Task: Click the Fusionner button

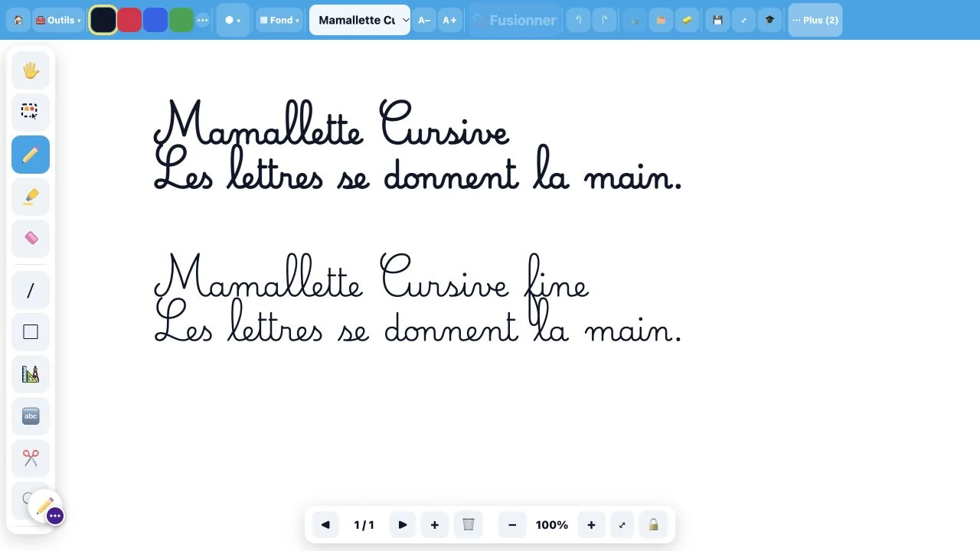Action: 514,20
